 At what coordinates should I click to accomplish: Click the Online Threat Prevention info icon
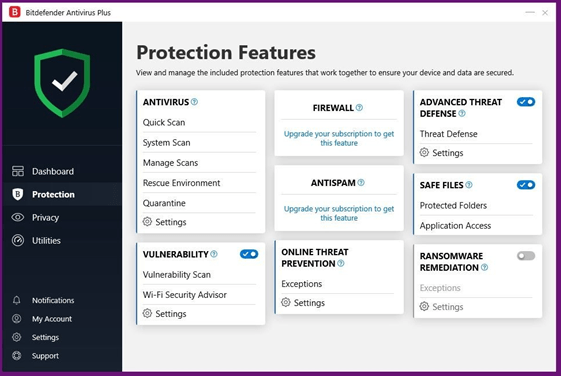pos(341,263)
